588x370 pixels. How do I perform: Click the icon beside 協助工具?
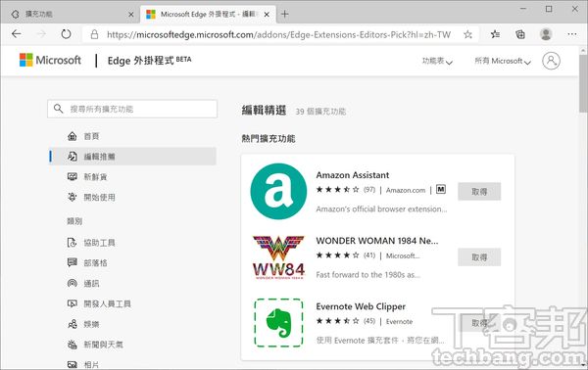[x=72, y=243]
